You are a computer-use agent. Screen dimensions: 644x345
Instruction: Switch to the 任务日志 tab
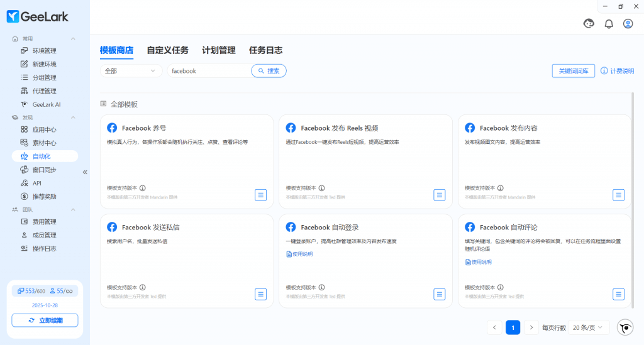coord(265,50)
